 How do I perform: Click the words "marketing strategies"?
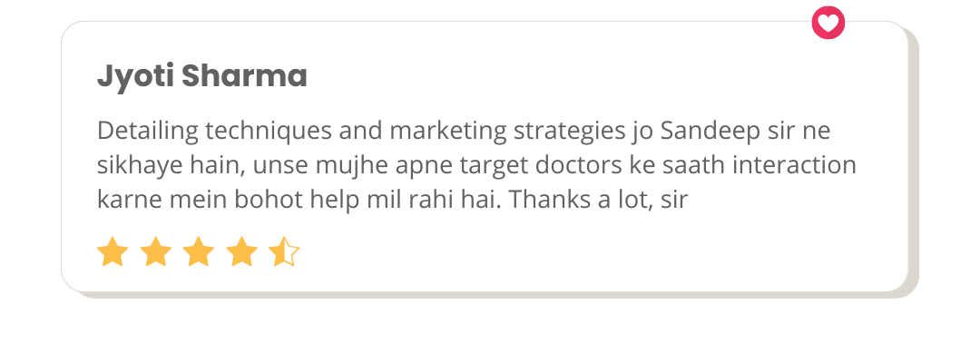click(505, 132)
